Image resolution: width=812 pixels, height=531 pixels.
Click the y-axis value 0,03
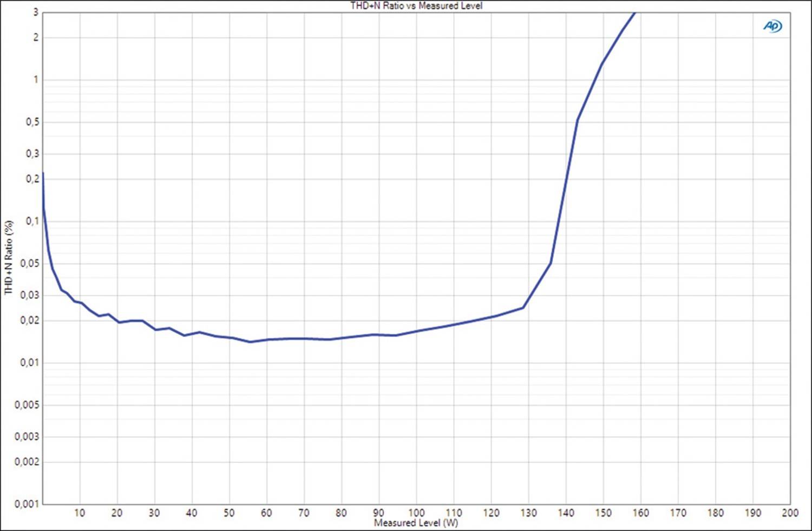click(30, 295)
